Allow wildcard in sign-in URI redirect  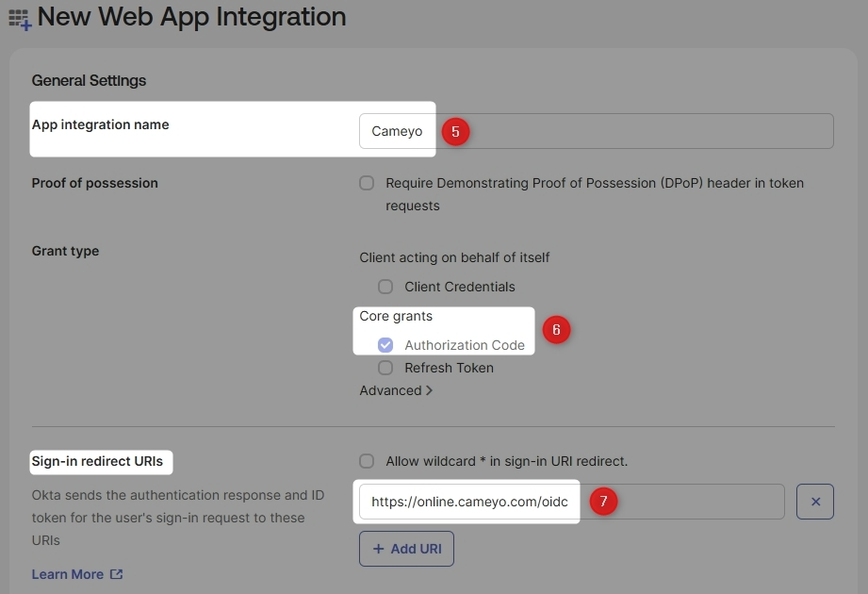[367, 461]
